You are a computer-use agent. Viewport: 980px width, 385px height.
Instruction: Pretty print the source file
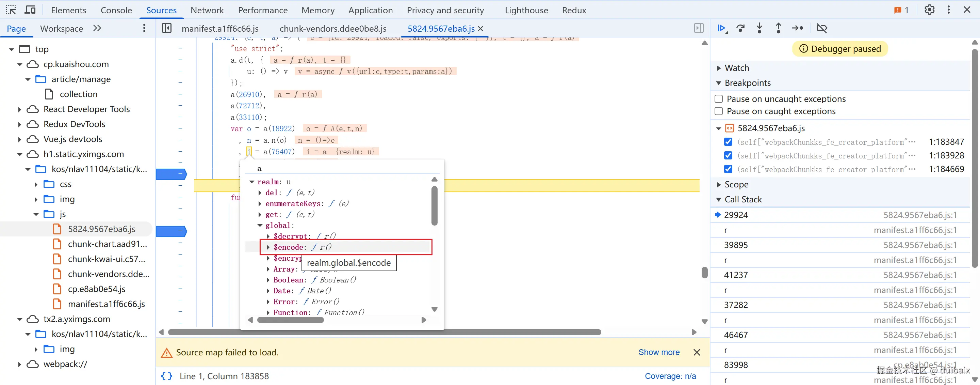(167, 376)
